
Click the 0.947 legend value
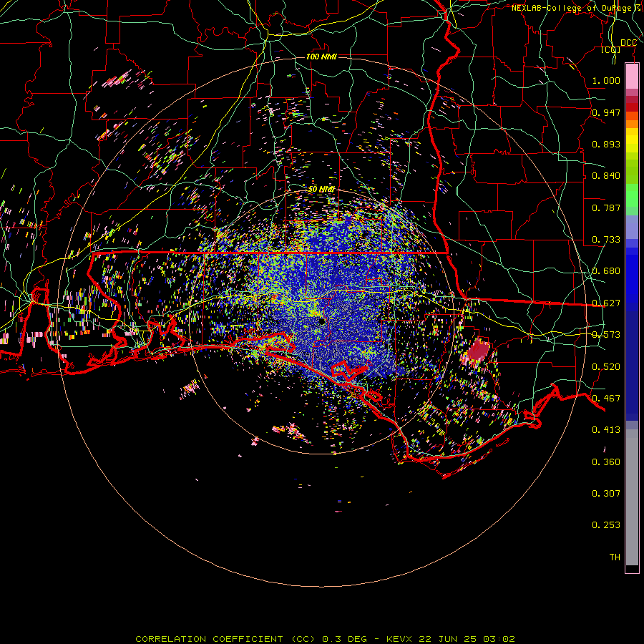tap(606, 112)
